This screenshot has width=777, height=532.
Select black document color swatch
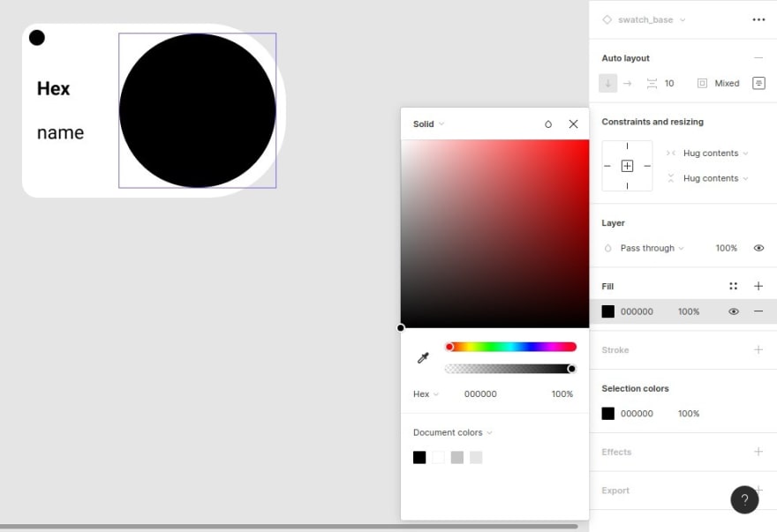pos(419,457)
